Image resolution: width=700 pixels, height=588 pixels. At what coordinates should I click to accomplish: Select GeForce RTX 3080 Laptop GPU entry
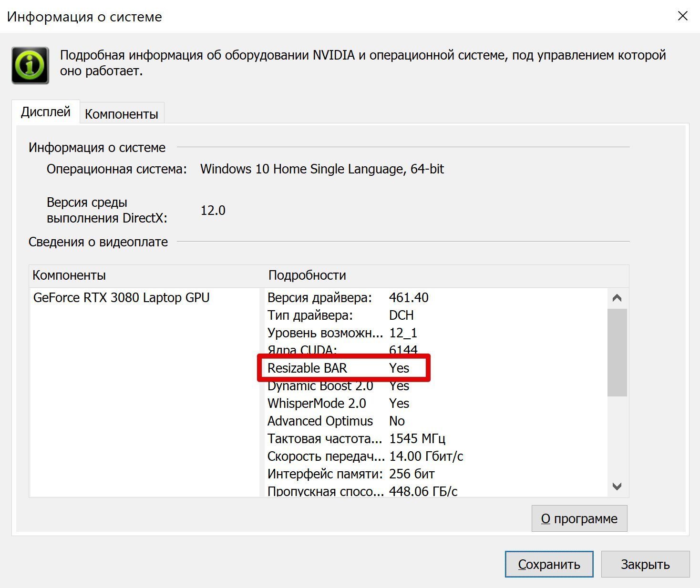pos(122,297)
